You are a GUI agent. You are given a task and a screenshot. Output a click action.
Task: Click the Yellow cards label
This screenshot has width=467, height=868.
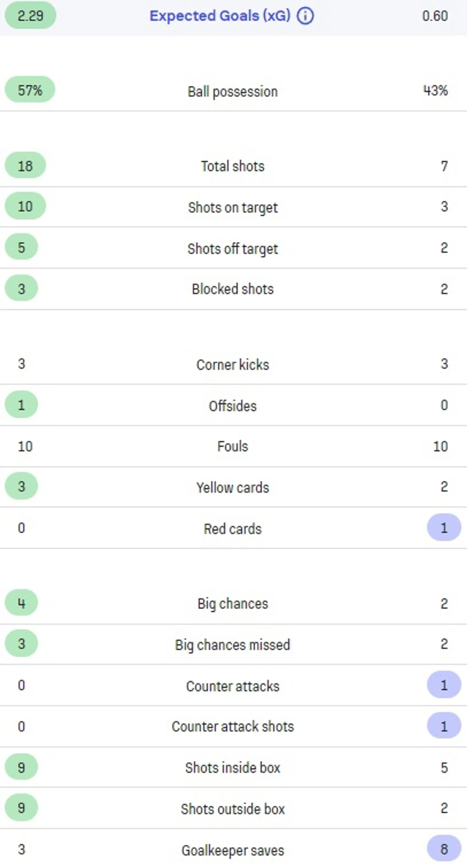pyautogui.click(x=233, y=487)
